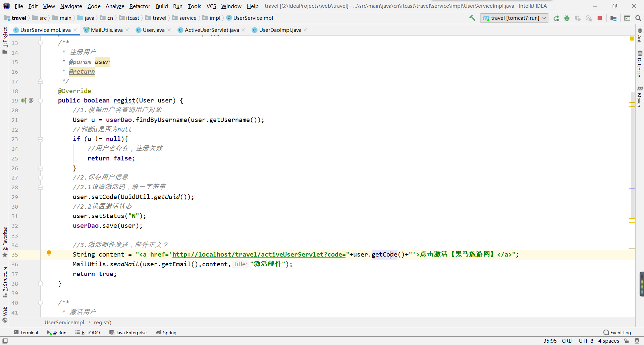Switch to the ActiveUserServlet.java tab
Viewport: 644px width, 345px height.
(x=212, y=30)
